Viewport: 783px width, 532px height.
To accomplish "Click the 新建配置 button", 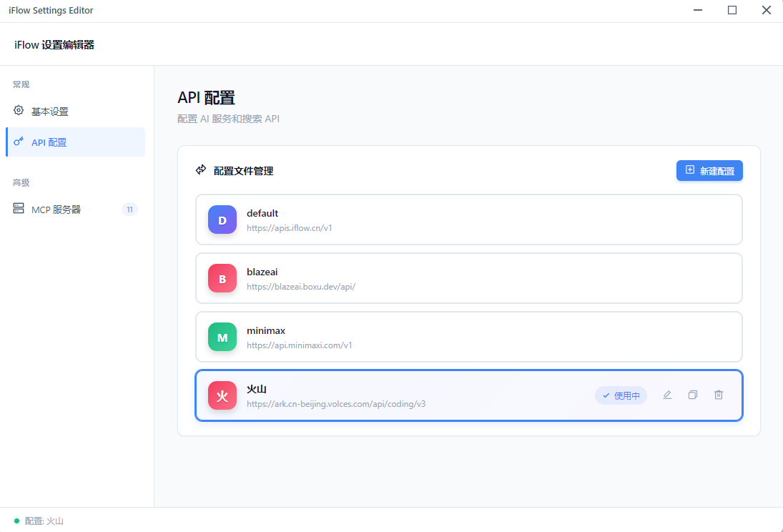I will 709,170.
